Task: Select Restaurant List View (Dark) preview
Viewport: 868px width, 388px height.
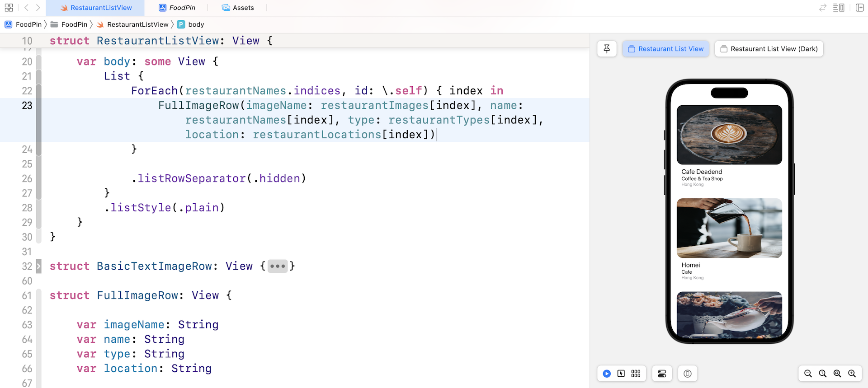Action: pyautogui.click(x=769, y=49)
